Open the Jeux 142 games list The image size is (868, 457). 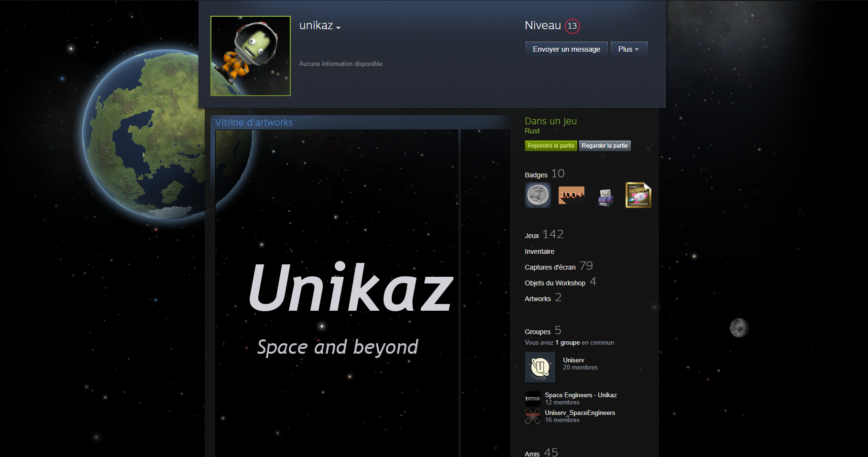pos(544,235)
